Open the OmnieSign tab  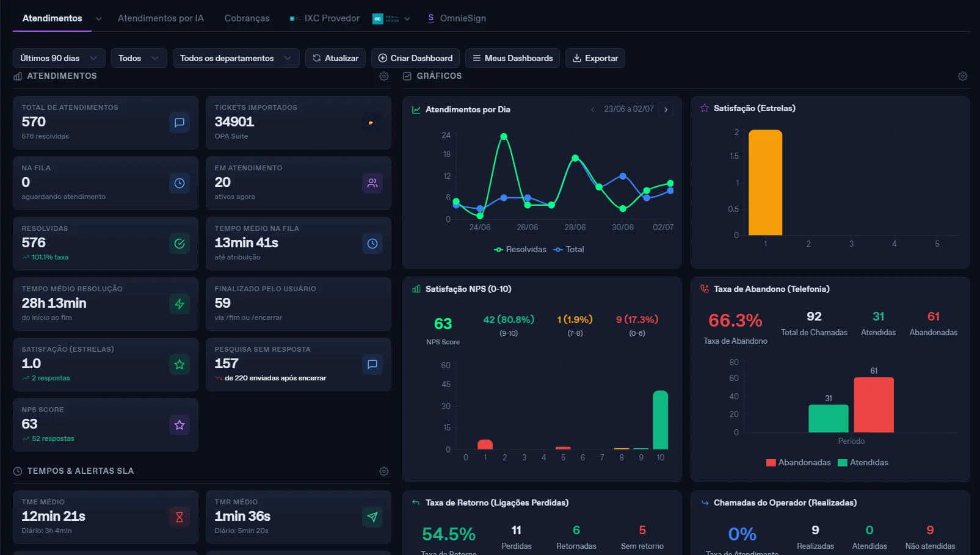(457, 18)
